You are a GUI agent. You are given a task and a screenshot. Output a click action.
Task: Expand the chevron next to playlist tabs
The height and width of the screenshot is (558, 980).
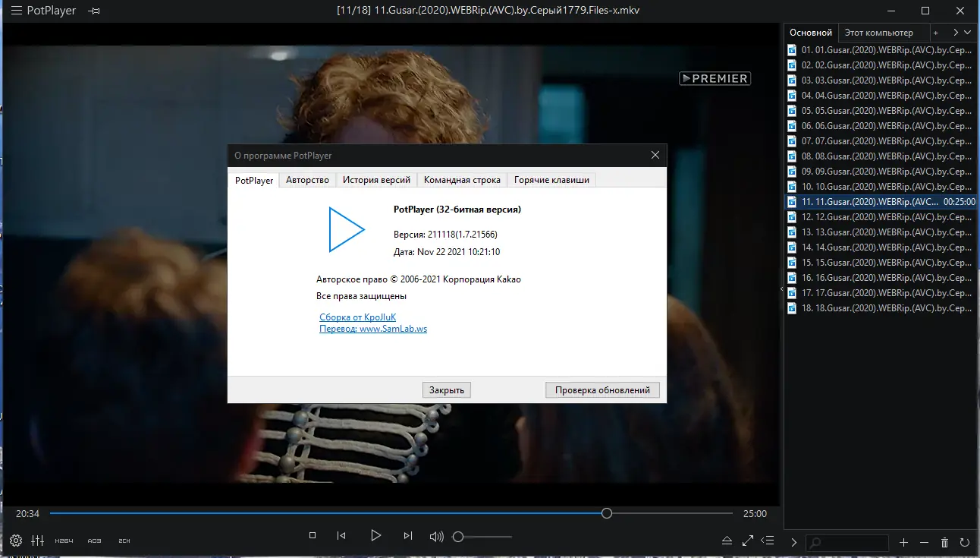click(x=968, y=33)
